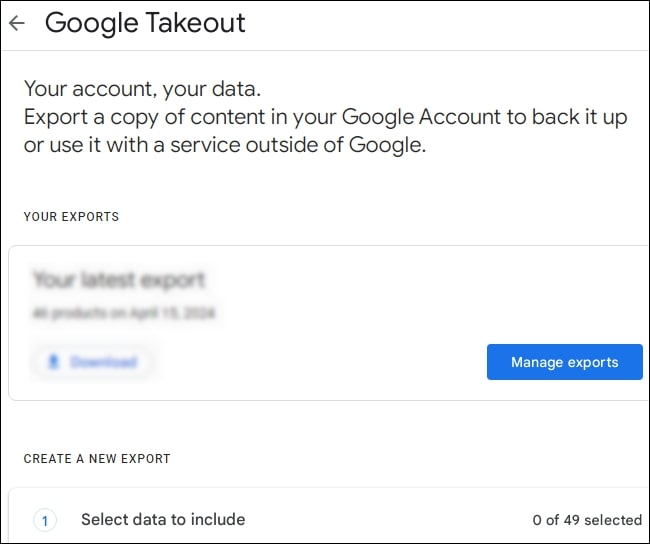Click the 'Your latest export' heading
Screen dimensions: 650x544
[119, 279]
